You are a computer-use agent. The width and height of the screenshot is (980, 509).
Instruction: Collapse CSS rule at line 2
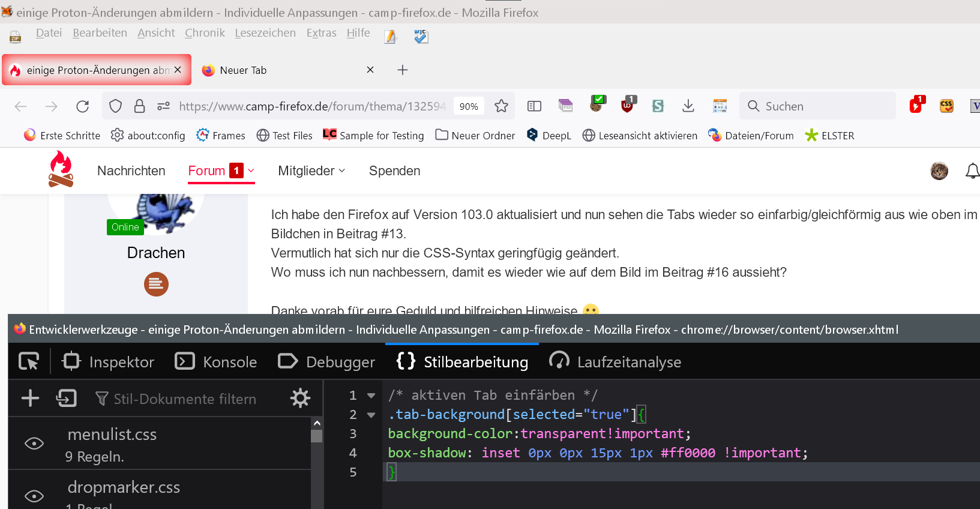(371, 415)
